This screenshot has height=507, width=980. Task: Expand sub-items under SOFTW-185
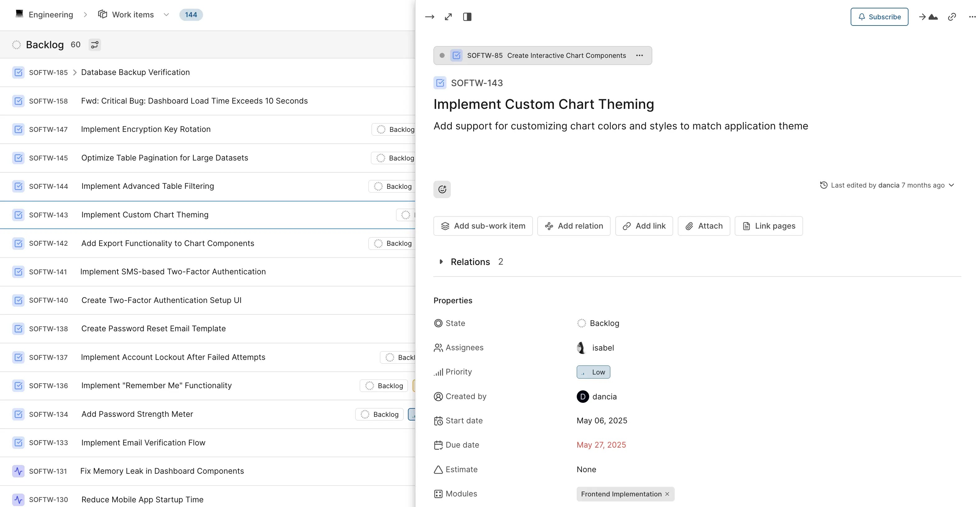75,72
